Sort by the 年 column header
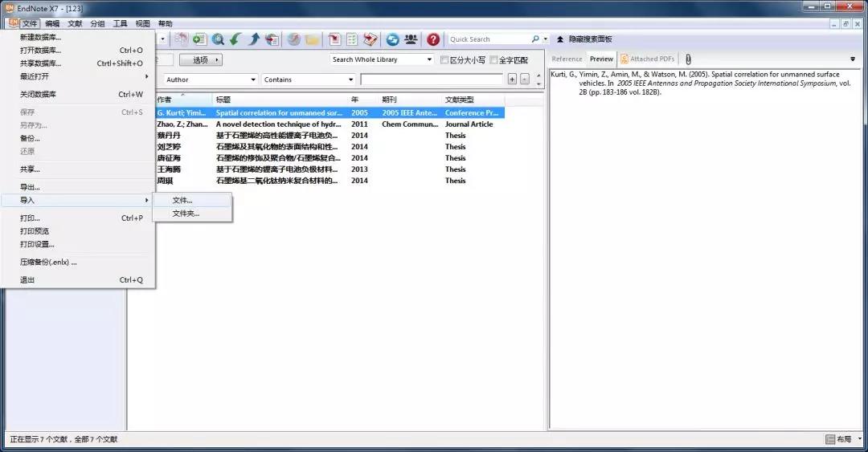This screenshot has height=452, width=868. (x=363, y=100)
